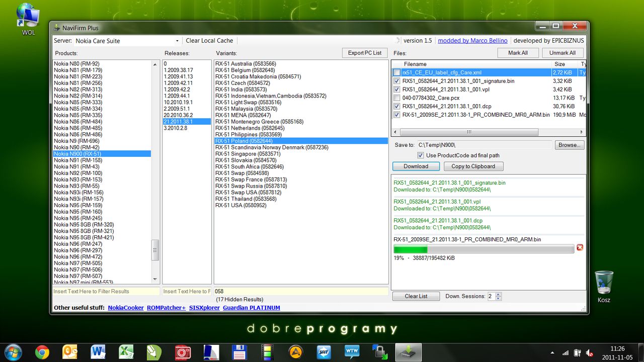
Task: Click the download progress bar
Action: point(484,249)
